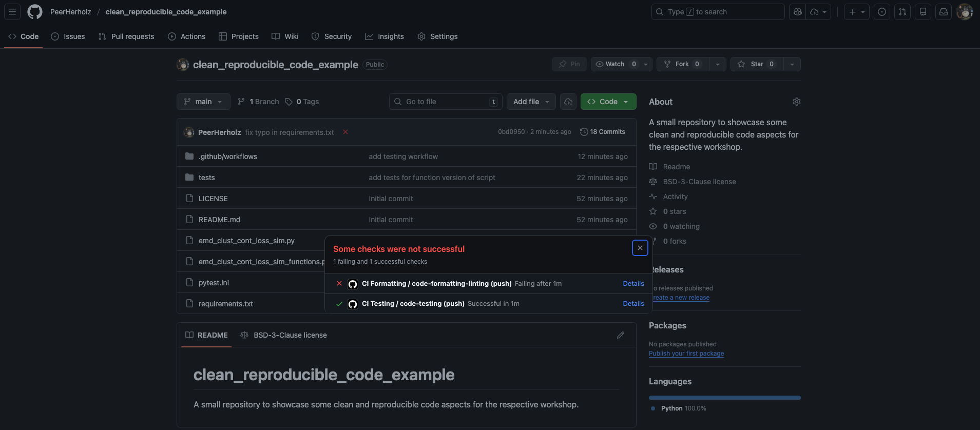
Task: Pin the repository with Pin button
Action: (x=569, y=64)
